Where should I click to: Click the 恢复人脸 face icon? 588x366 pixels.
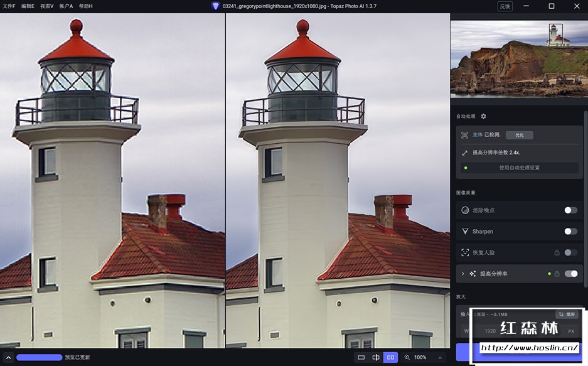click(465, 252)
